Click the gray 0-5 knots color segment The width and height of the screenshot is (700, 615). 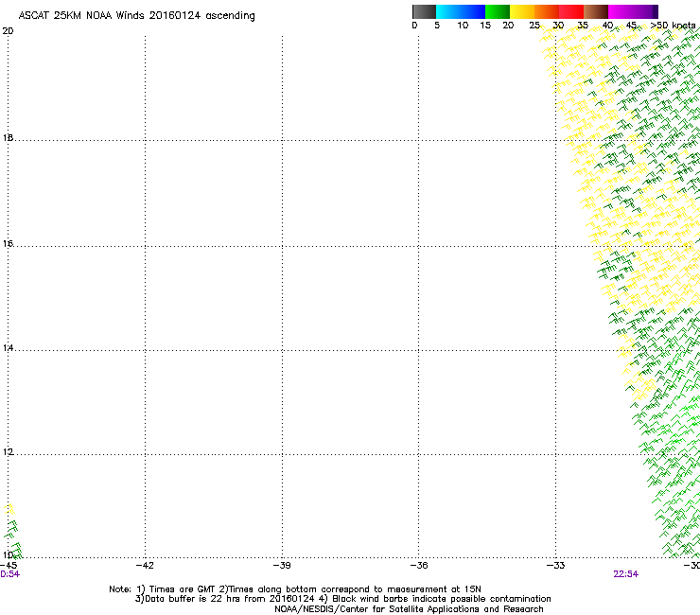[425, 11]
